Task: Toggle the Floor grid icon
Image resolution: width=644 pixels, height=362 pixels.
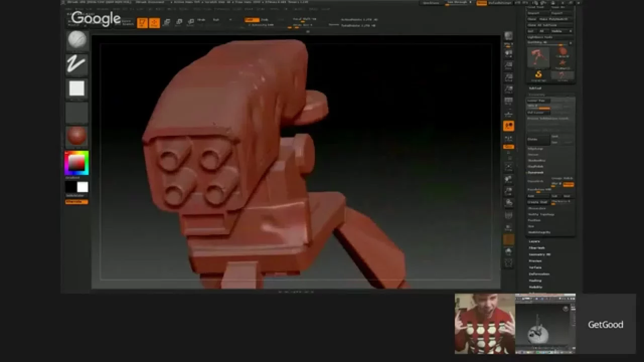Action: [509, 113]
